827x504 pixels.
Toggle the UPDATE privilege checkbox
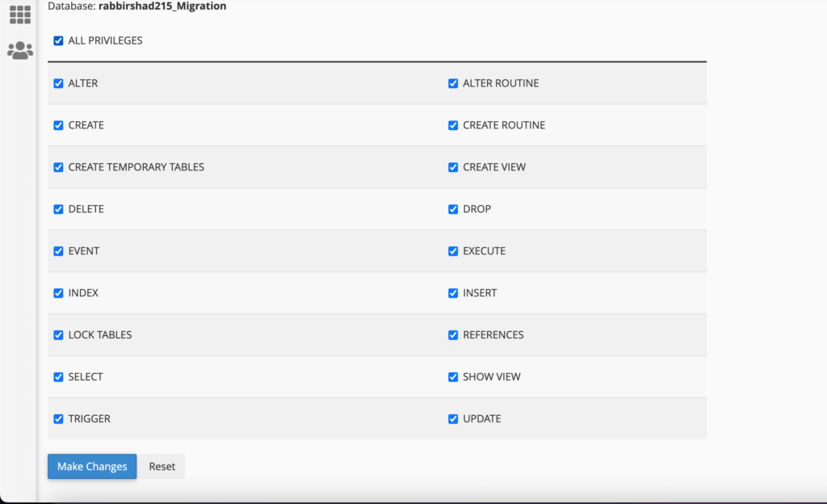453,419
